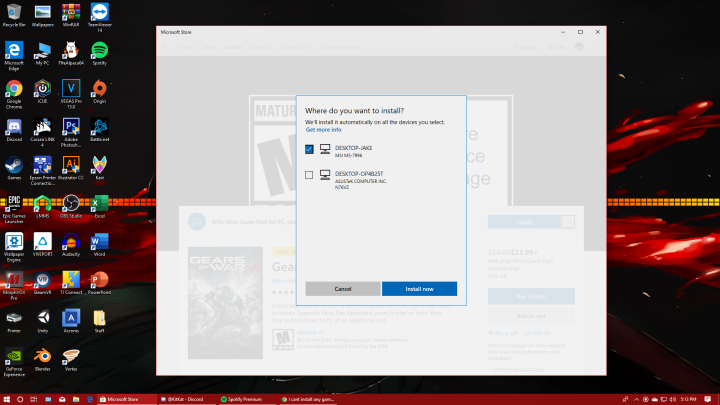Open Epic Games Launcher icon

point(14,203)
